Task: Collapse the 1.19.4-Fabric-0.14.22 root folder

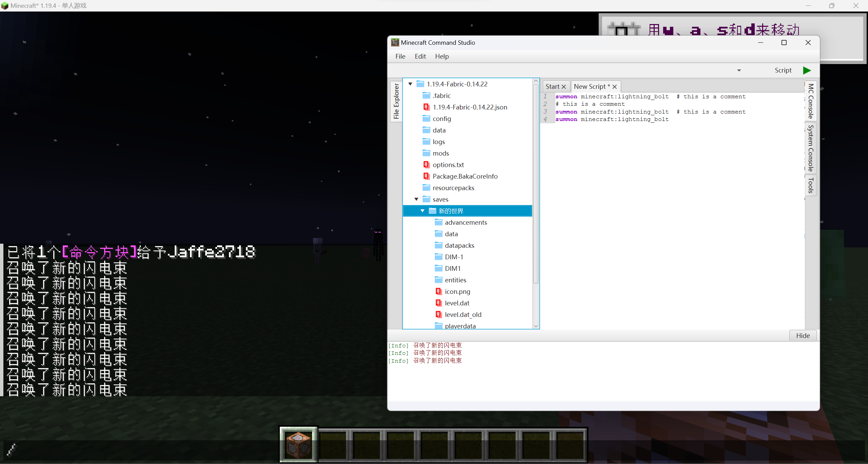Action: tap(410, 84)
